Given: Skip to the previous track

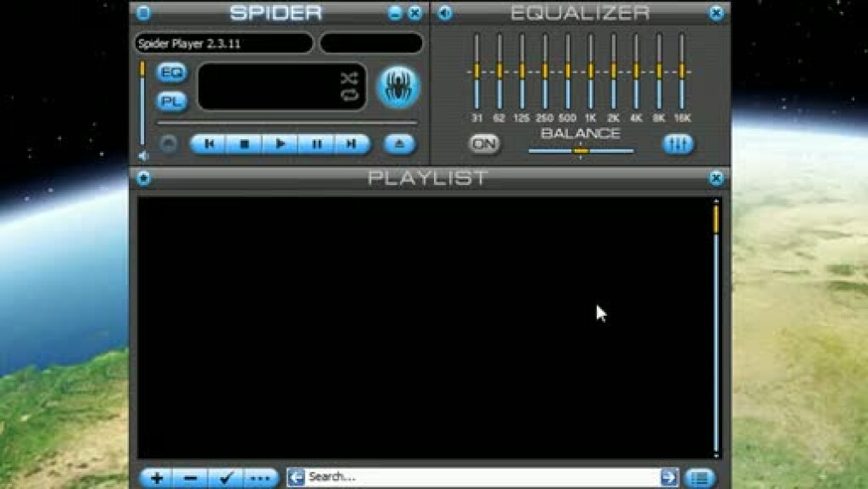Looking at the screenshot, I should click(x=210, y=144).
